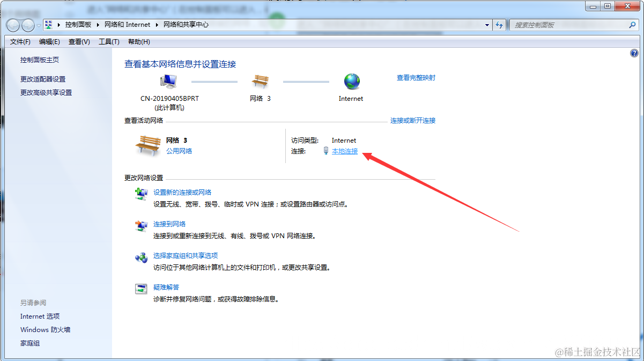Click the back navigation arrow

point(12,25)
